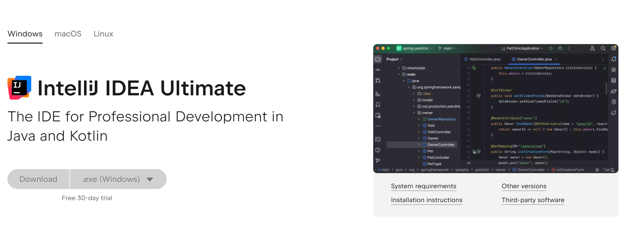The height and width of the screenshot is (240, 644).
Task: Expand the .idea folder
Action: coord(414,94)
